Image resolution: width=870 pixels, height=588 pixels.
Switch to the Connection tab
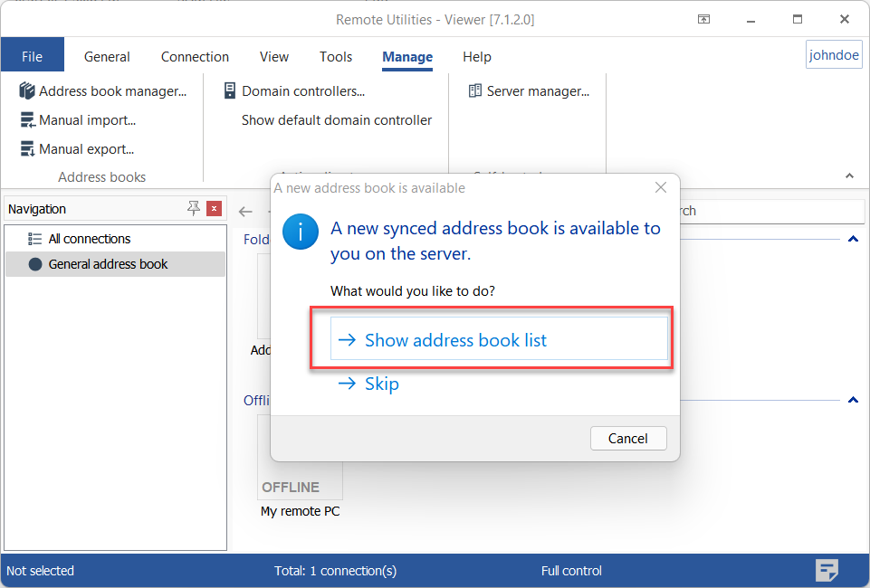(x=195, y=56)
